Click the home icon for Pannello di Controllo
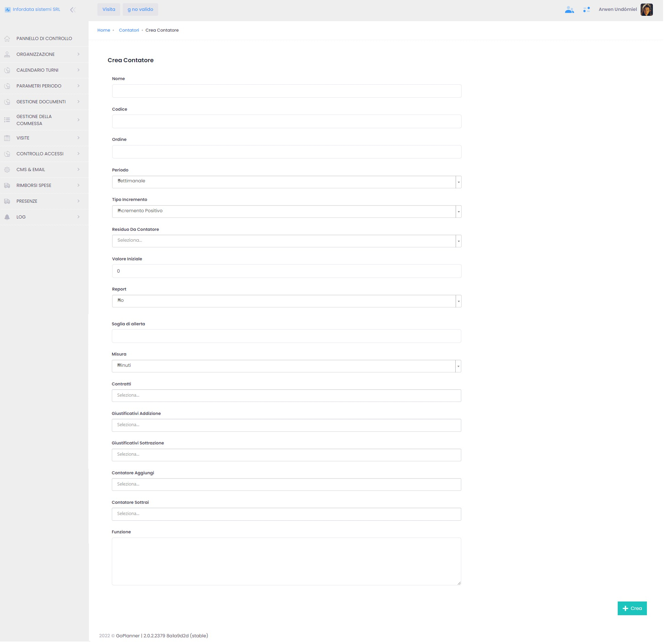This screenshot has width=668, height=644. (7, 39)
